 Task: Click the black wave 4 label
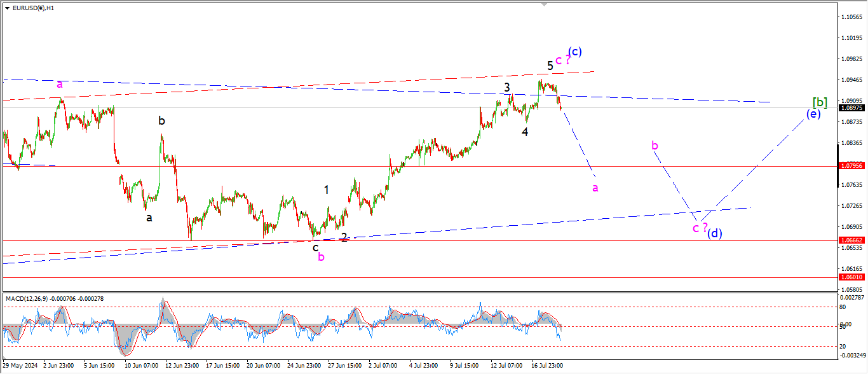pyautogui.click(x=525, y=132)
